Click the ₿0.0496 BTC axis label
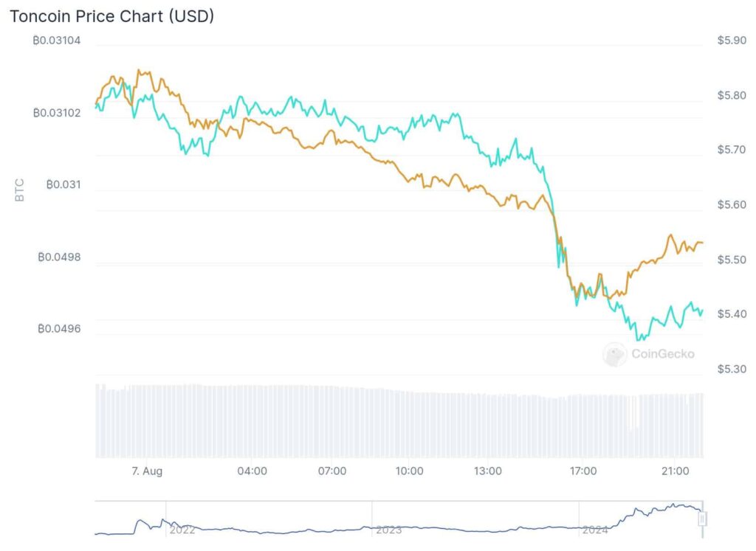The width and height of the screenshot is (756, 551). pyautogui.click(x=59, y=329)
